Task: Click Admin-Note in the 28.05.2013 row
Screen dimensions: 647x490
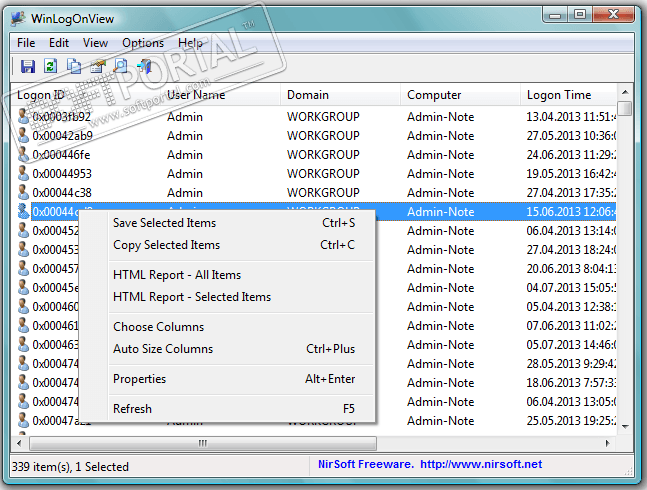Action: point(440,363)
